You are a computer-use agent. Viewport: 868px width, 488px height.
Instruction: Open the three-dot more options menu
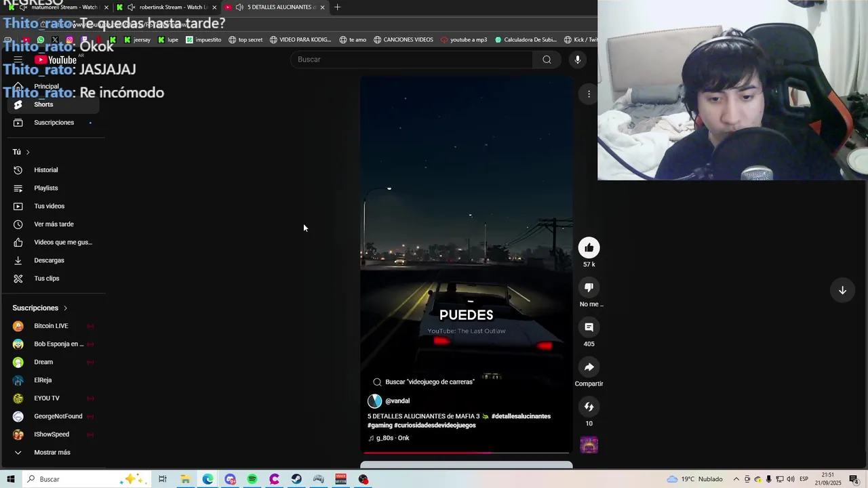coord(589,94)
